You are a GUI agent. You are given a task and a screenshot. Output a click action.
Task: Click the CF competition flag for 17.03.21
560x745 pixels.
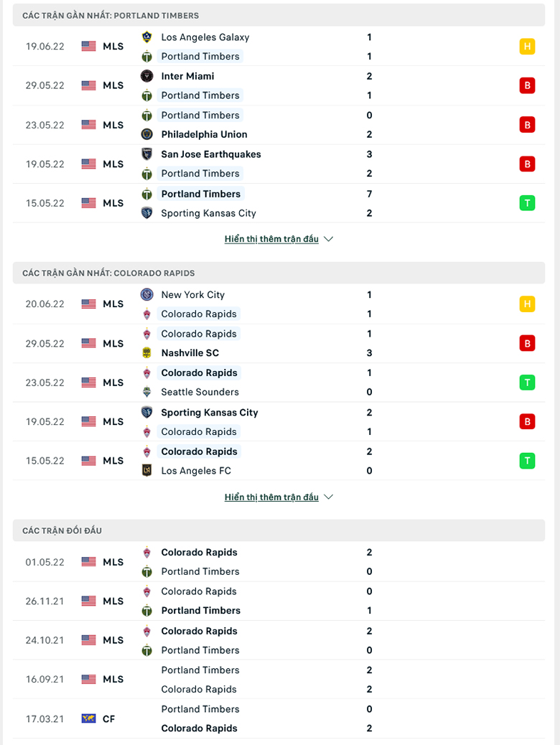(x=88, y=719)
